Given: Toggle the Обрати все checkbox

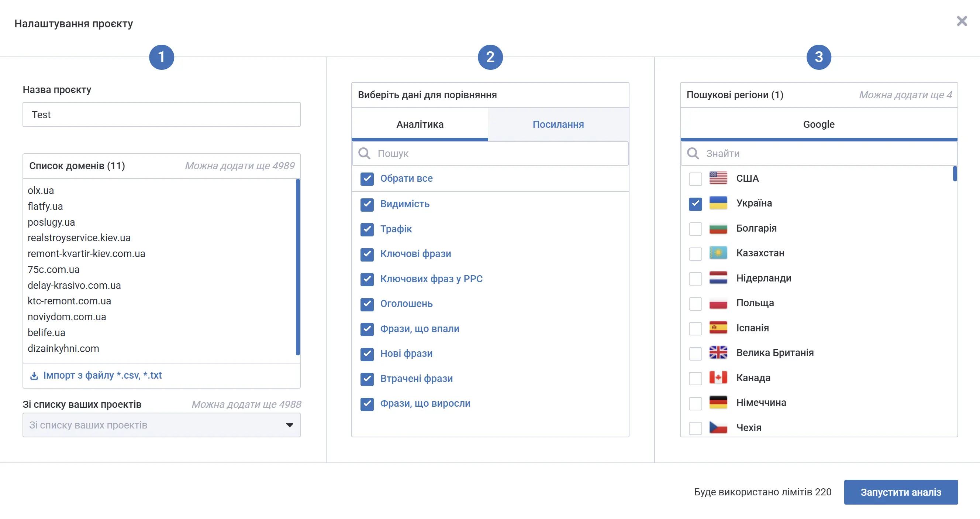Looking at the screenshot, I should pos(367,178).
